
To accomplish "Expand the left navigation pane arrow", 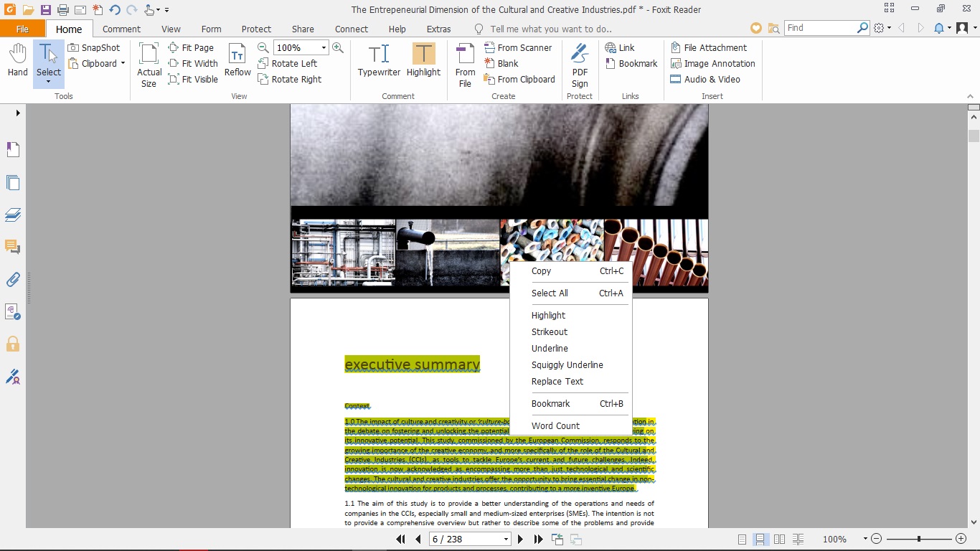I will [18, 113].
